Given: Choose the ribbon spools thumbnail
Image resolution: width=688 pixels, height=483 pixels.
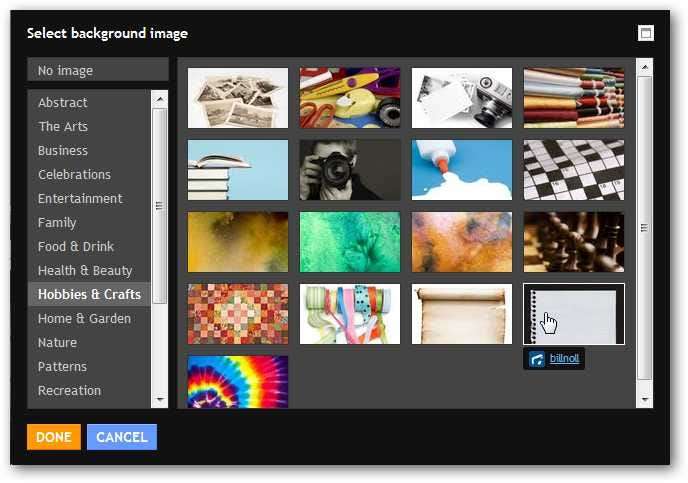Looking at the screenshot, I should pos(350,314).
